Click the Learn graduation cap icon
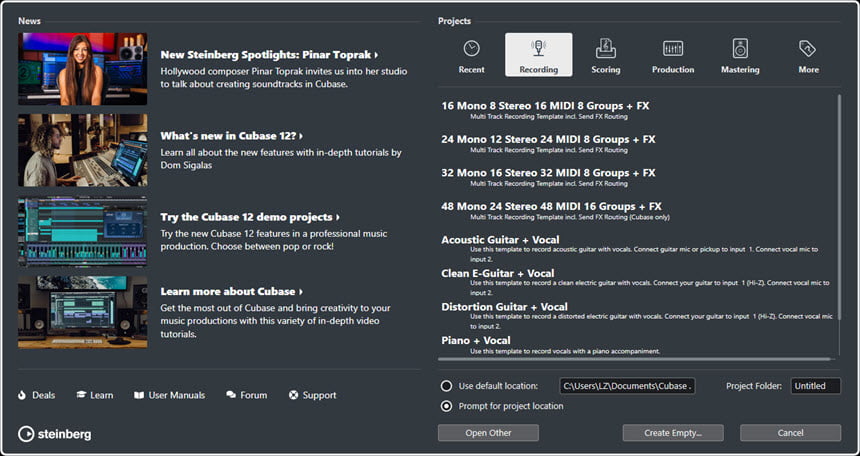Screen dimensions: 860x456 tap(81, 395)
